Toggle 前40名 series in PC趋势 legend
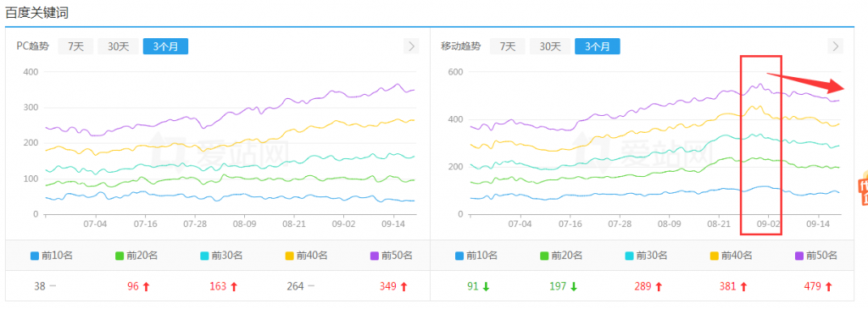This screenshot has height=309, width=868. tap(307, 256)
